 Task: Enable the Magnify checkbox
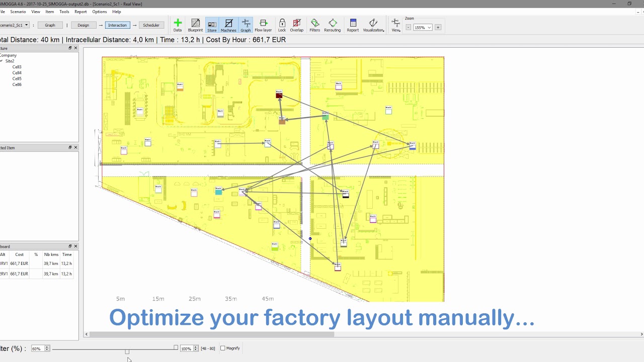click(223, 348)
